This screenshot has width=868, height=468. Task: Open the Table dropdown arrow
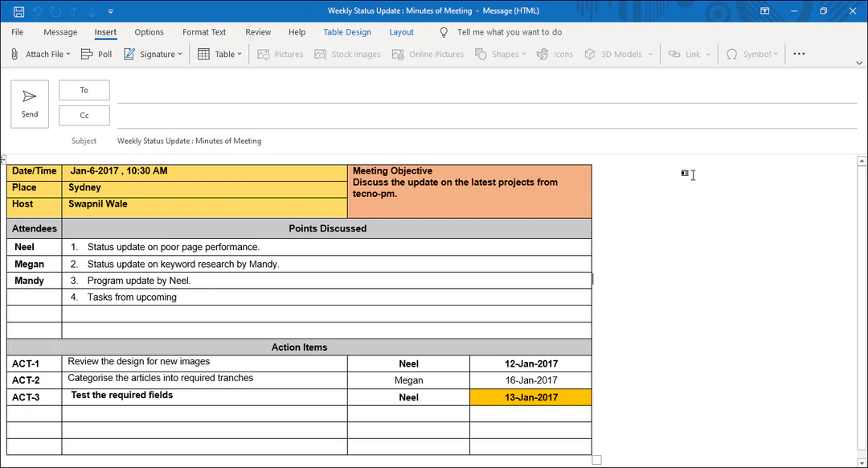click(240, 55)
